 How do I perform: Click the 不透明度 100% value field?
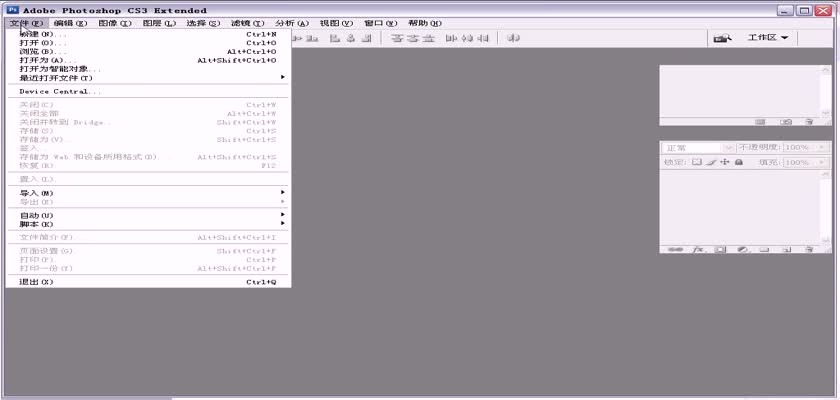click(x=800, y=148)
